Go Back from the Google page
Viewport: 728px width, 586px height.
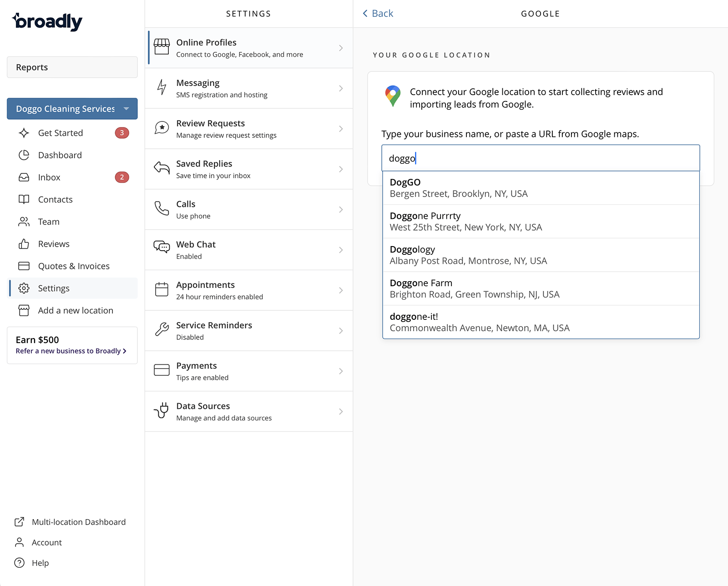(378, 14)
